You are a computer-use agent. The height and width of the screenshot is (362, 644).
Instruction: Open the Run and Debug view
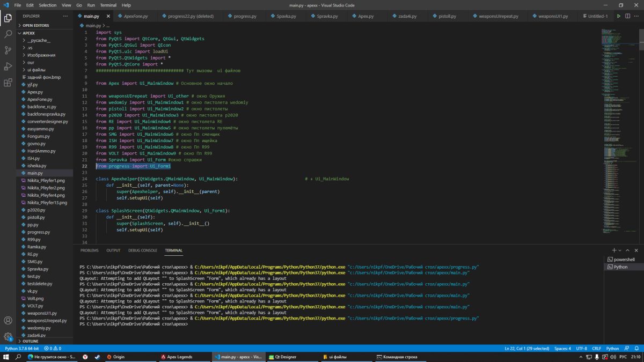point(8,67)
